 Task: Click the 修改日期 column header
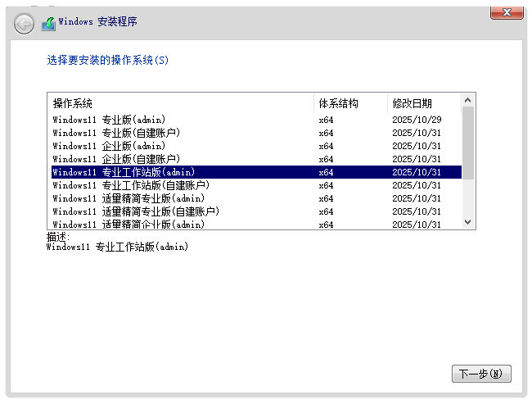(x=424, y=103)
